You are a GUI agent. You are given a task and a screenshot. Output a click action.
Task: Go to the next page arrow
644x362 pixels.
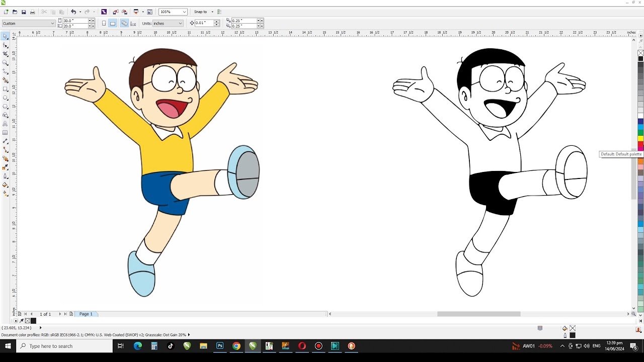pos(60,314)
